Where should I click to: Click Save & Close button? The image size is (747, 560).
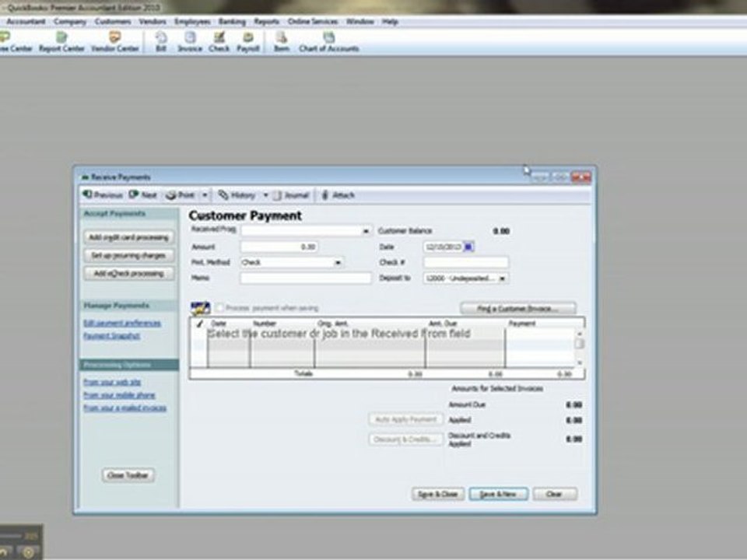(x=438, y=494)
